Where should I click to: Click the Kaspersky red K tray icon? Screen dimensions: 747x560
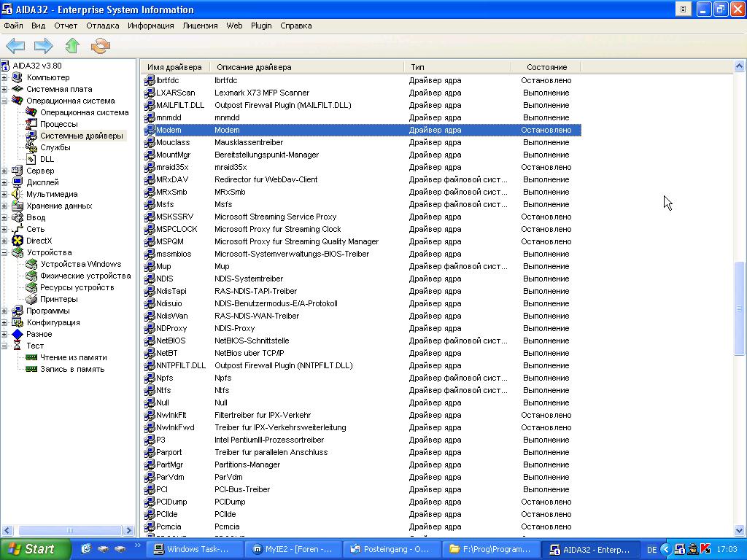(706, 549)
